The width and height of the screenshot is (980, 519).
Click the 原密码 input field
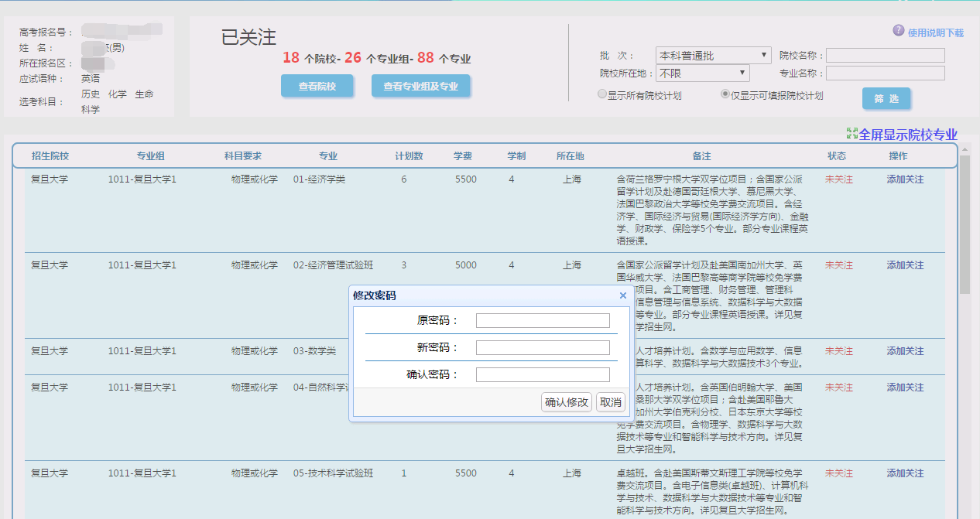tap(543, 320)
